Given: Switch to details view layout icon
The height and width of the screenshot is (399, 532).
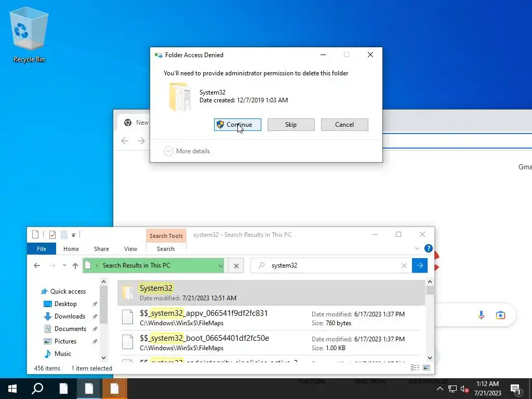Looking at the screenshot, I should pyautogui.click(x=415, y=368).
